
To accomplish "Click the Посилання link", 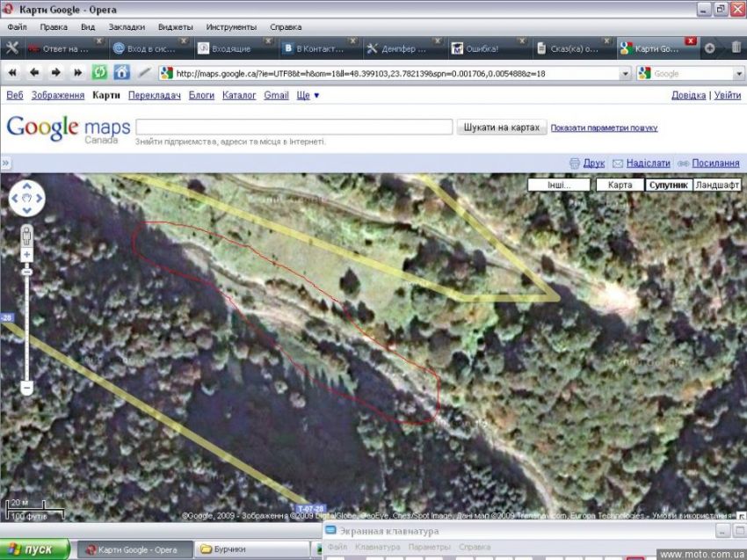I will coord(715,164).
